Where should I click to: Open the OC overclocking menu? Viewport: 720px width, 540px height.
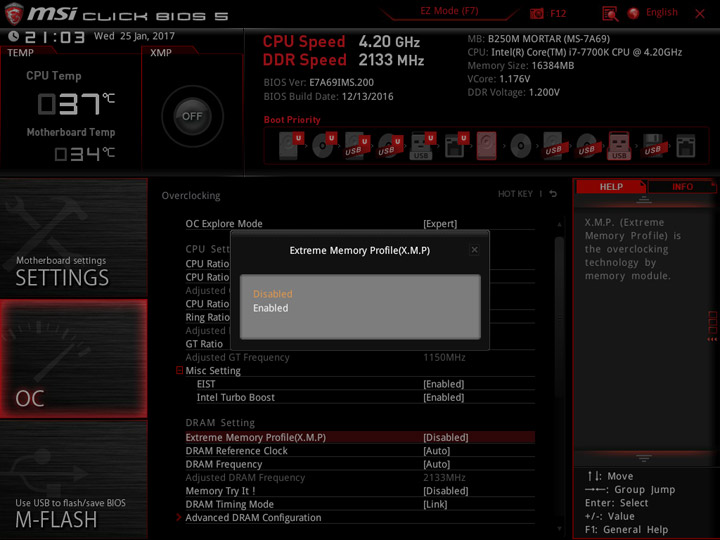pyautogui.click(x=73, y=359)
